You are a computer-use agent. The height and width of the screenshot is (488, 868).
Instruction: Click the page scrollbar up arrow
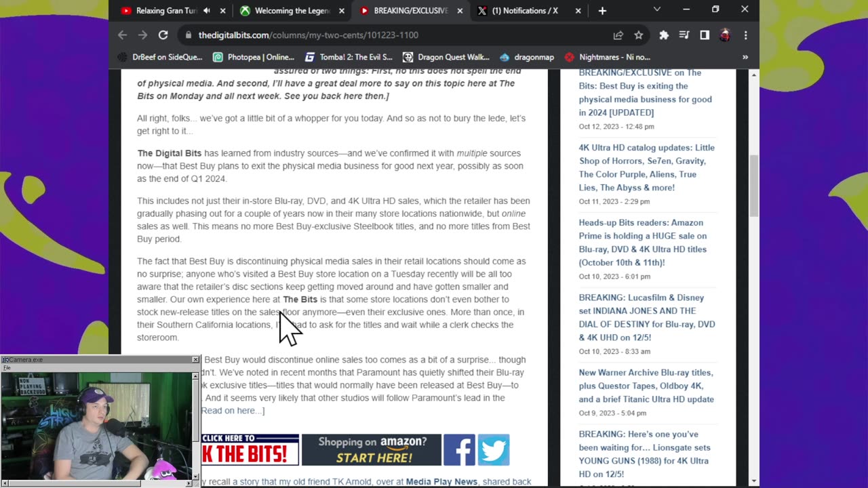(x=753, y=74)
